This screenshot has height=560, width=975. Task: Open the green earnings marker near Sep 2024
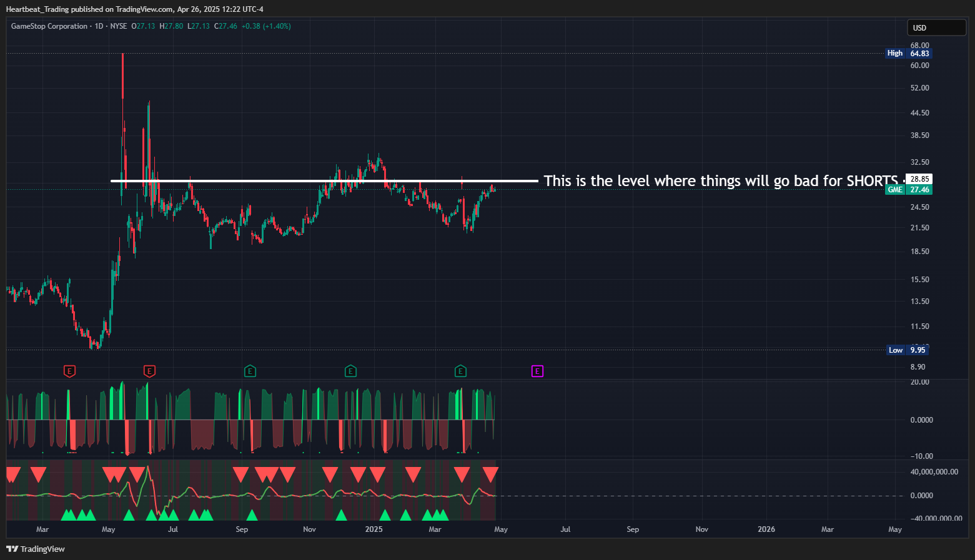pyautogui.click(x=250, y=371)
